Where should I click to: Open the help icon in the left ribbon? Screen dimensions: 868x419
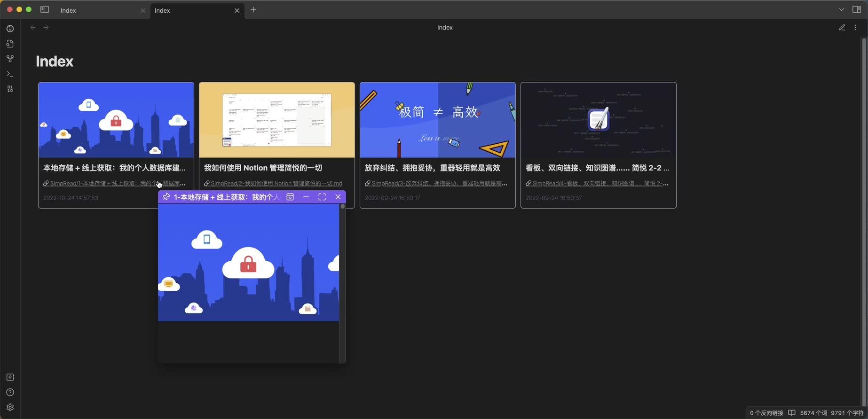(10, 392)
